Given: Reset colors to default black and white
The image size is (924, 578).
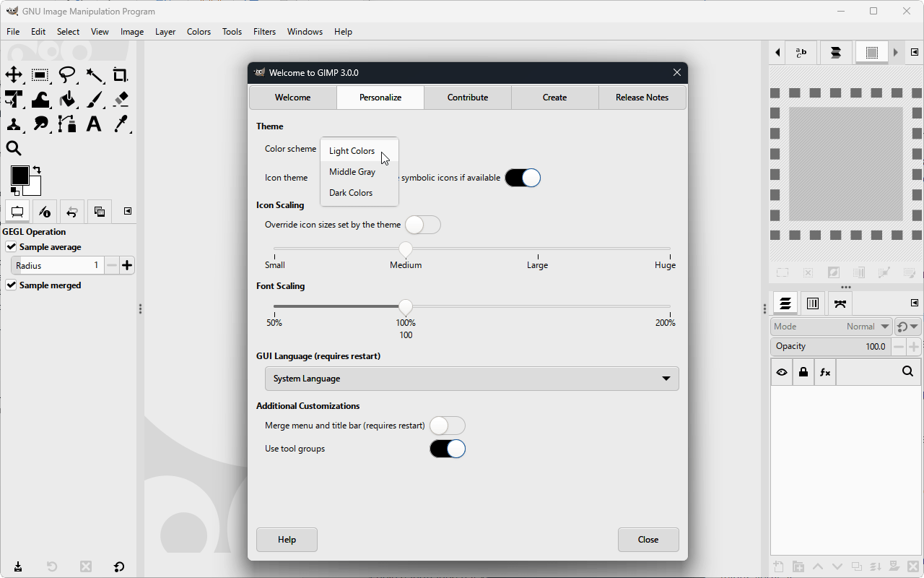Looking at the screenshot, I should click(14, 191).
